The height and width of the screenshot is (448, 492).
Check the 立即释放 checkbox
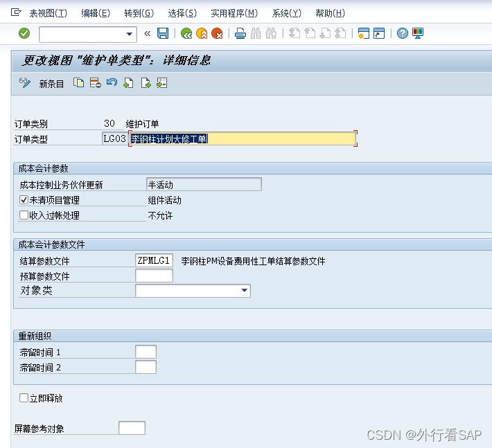(x=24, y=398)
